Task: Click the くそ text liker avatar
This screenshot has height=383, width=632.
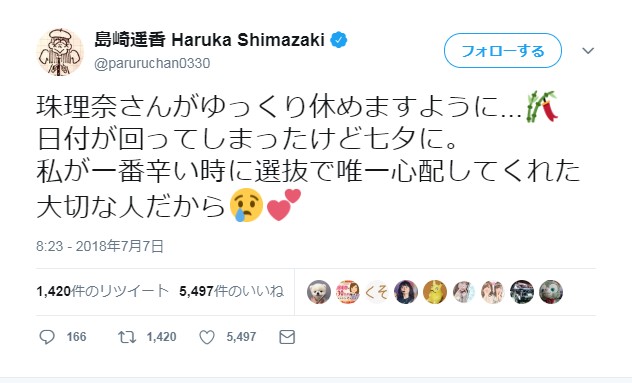Action: [377, 291]
